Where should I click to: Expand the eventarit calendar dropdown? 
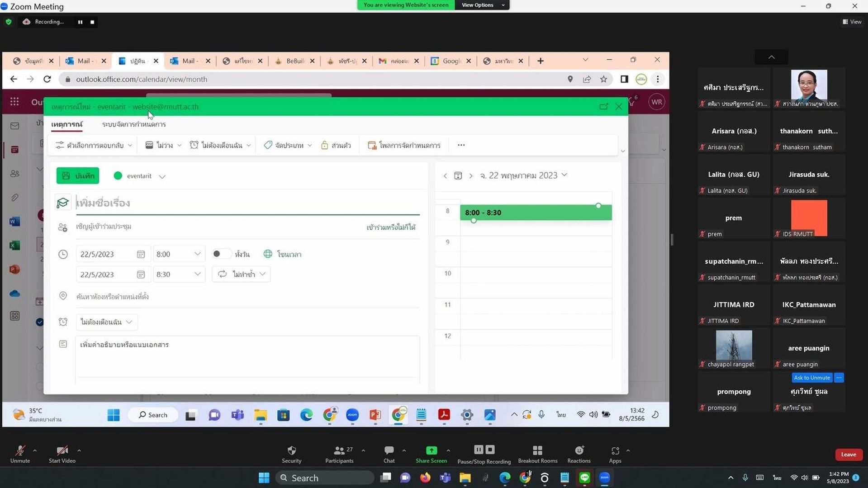point(162,176)
